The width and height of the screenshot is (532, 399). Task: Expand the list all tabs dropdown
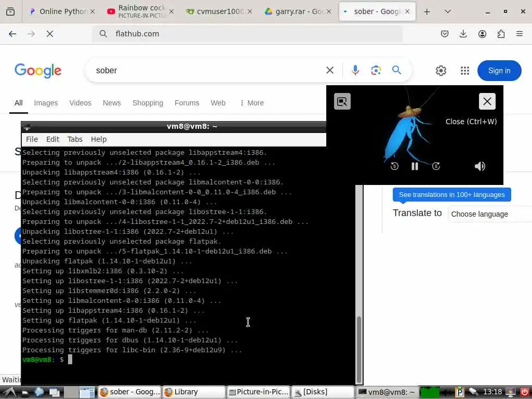(x=447, y=11)
